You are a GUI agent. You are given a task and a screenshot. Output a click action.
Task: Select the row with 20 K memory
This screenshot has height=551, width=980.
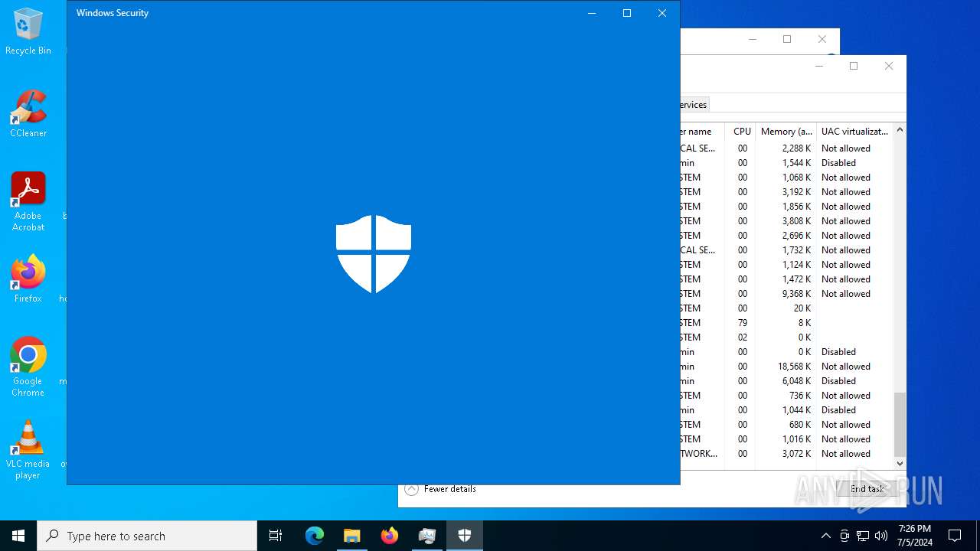pos(786,308)
